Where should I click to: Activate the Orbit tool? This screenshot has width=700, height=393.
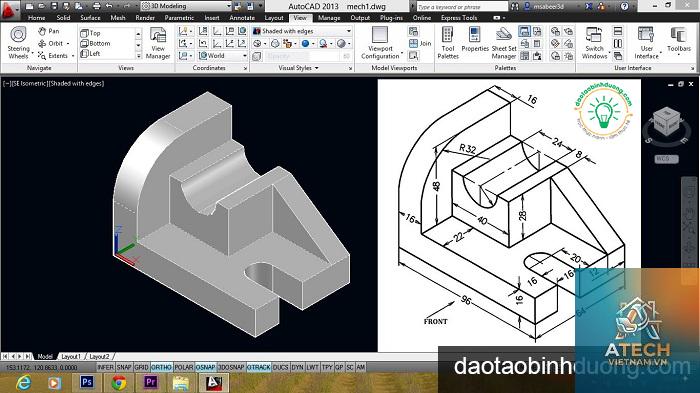click(x=51, y=43)
